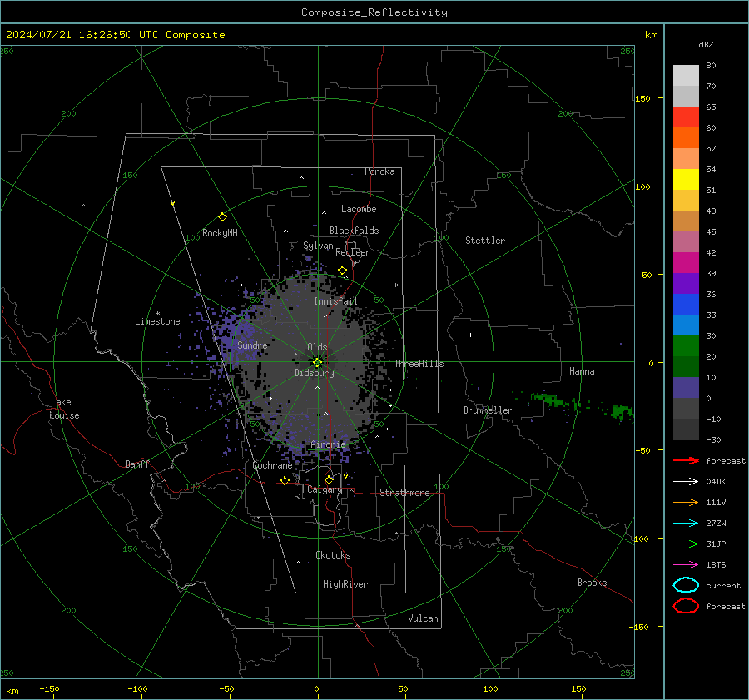
Task: Pick the magenta 39-42 dBZ color swatch
Action: pos(686,262)
